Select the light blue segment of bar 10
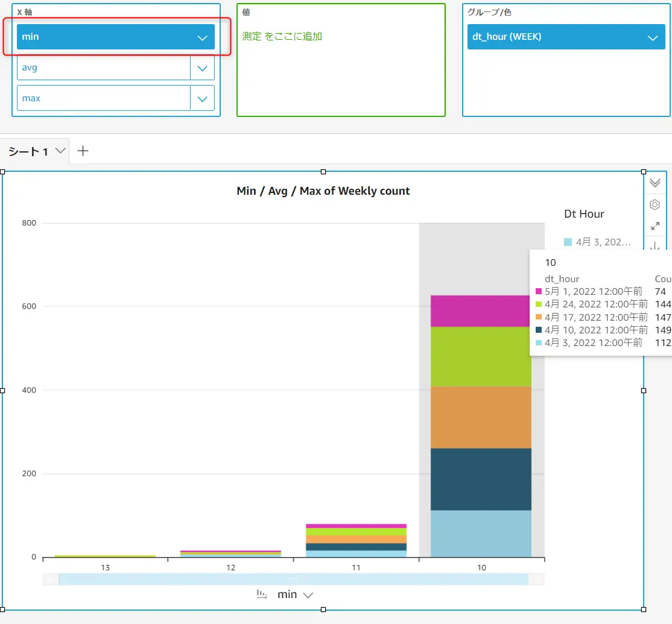Viewport: 672px width, 624px height. [x=481, y=534]
